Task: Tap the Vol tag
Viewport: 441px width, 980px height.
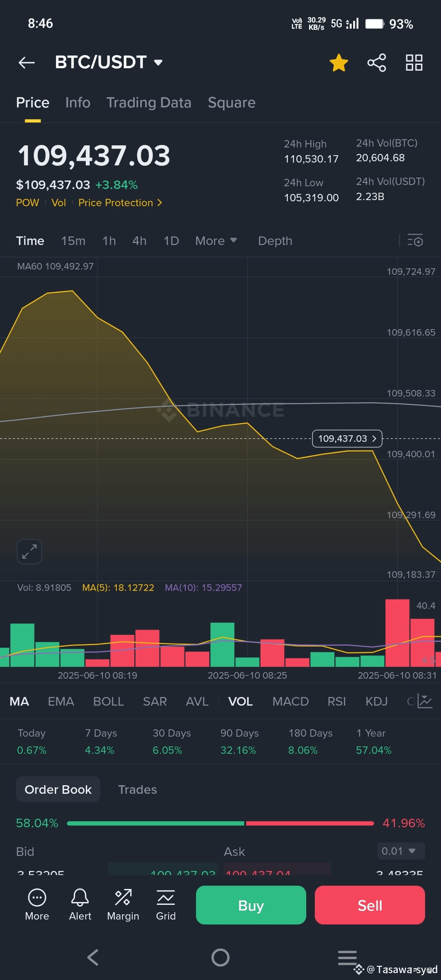Action: point(58,203)
